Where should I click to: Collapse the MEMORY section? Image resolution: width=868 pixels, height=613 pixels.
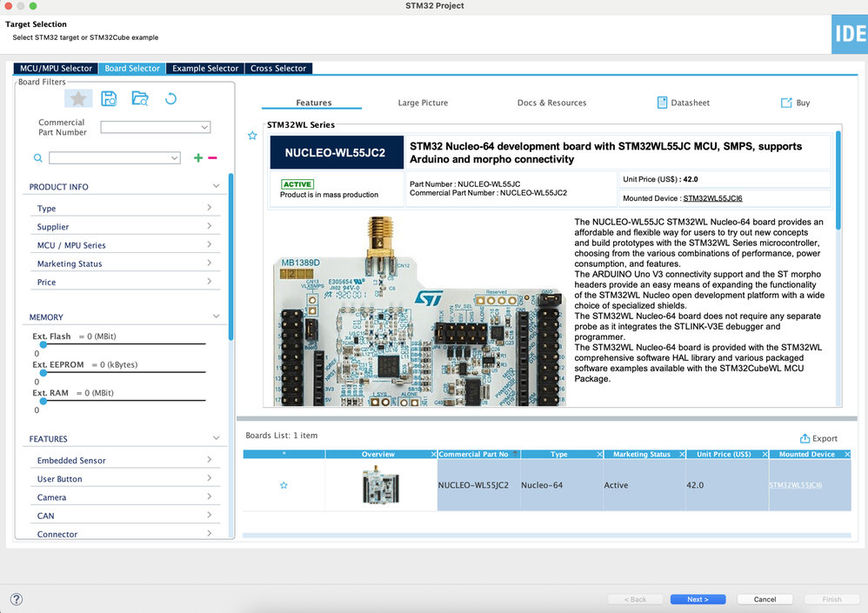216,316
